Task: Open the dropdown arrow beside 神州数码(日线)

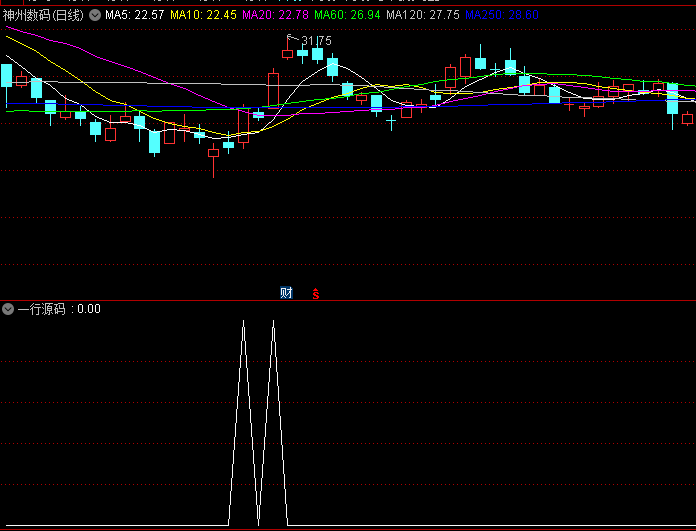Action: tap(95, 16)
